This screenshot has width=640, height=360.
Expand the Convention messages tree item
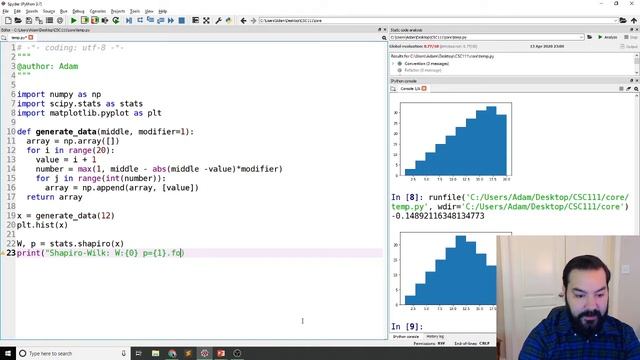(x=393, y=64)
